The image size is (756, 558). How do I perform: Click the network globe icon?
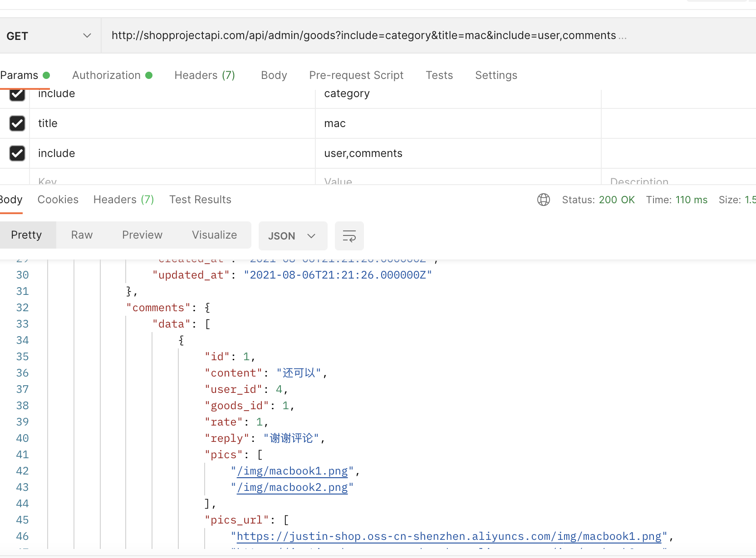point(544,200)
